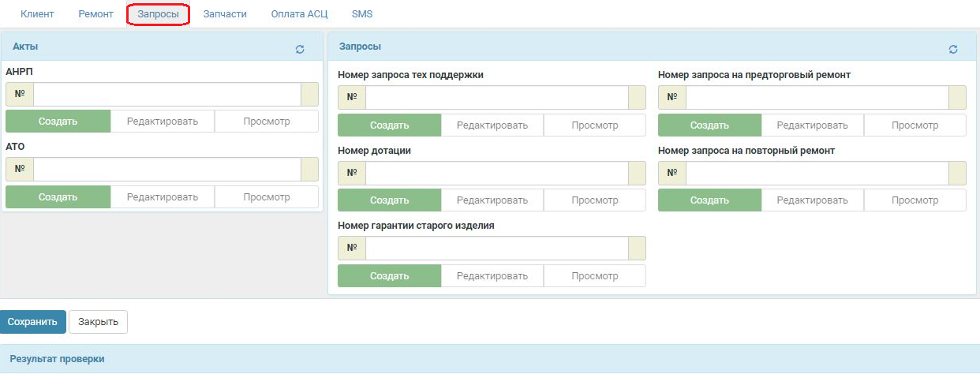Click the blue Сохранить button
This screenshot has height=374, width=980.
[x=33, y=322]
